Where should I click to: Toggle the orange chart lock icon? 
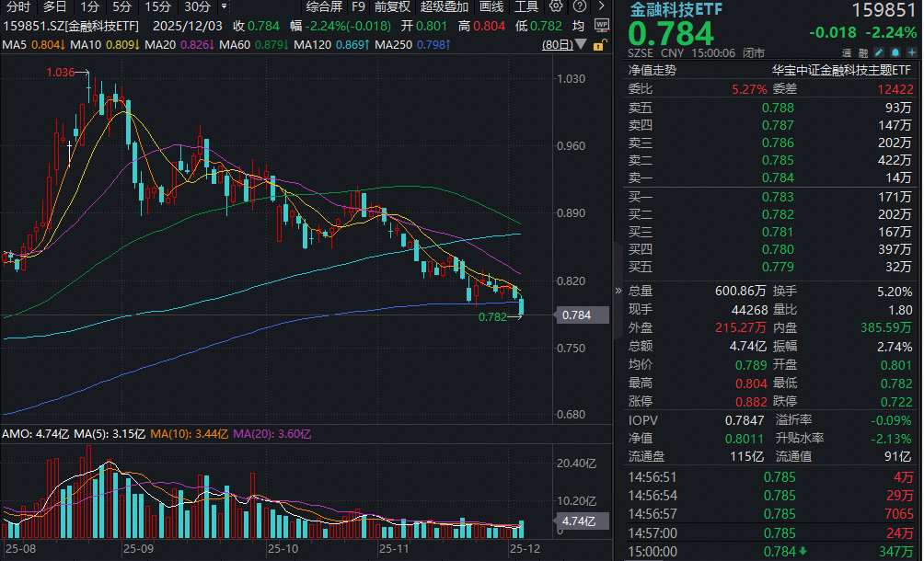599,44
